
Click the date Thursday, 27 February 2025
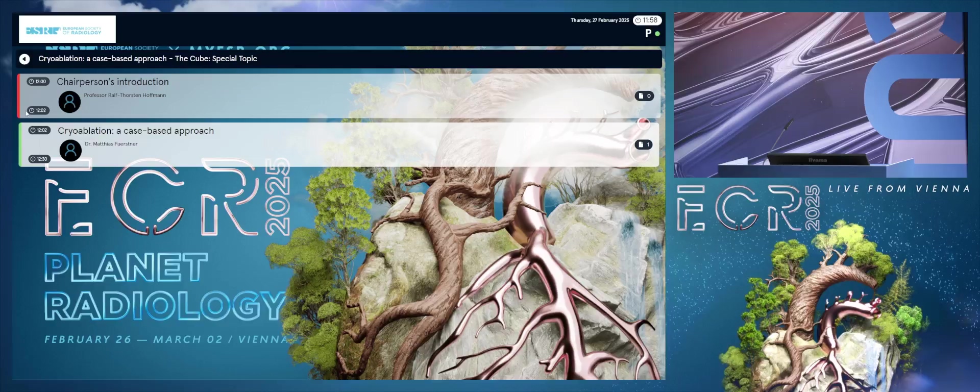tap(600, 20)
